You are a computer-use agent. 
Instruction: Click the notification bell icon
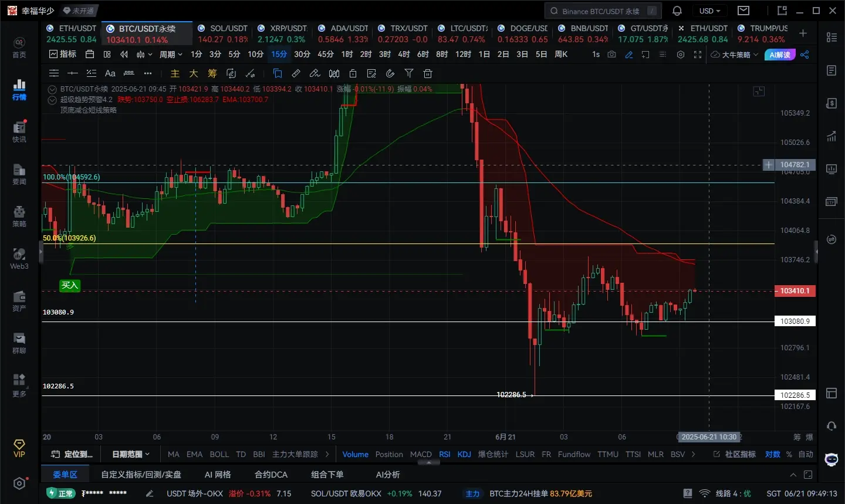pos(677,11)
